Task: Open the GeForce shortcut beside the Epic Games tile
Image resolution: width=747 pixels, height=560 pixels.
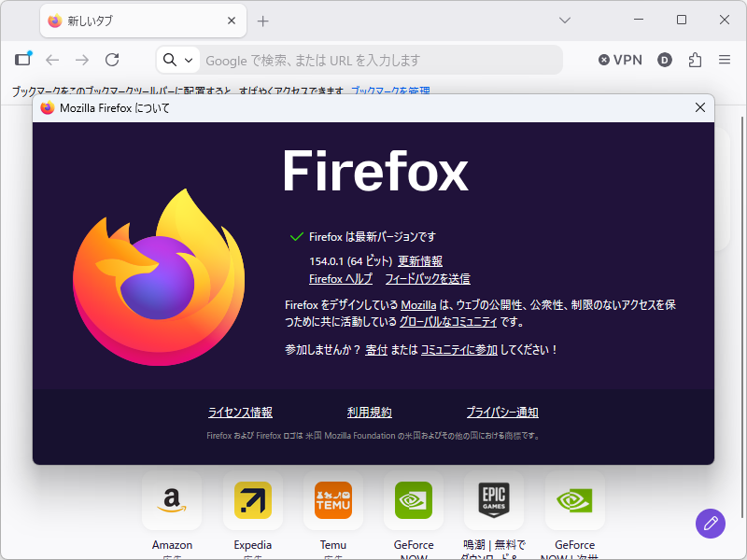Action: 574,500
